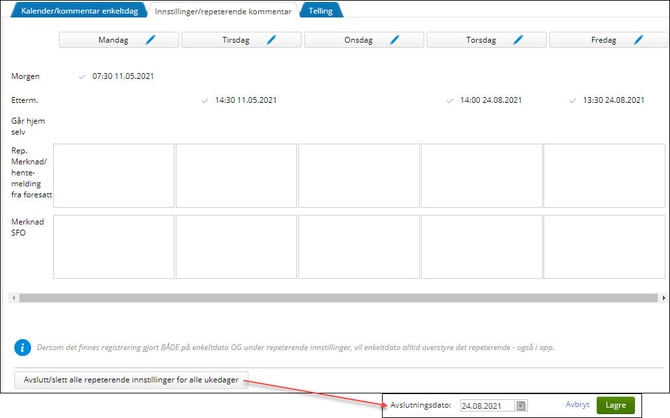Image resolution: width=670 pixels, height=418 pixels.
Task: Click the blue information icon
Action: (21, 348)
